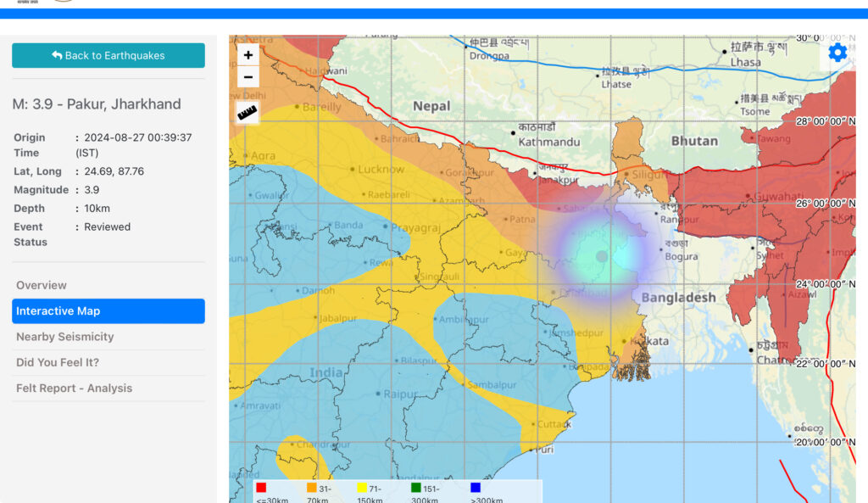Click the Guwahati city label on map

coord(778,196)
